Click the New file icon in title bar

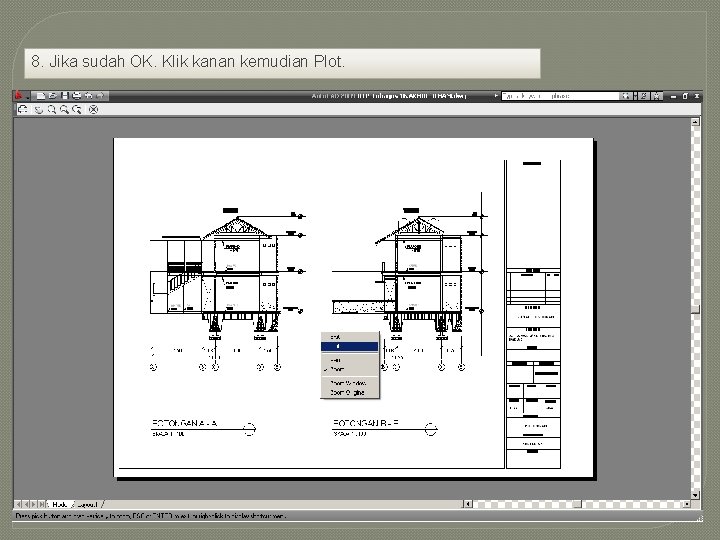pyautogui.click(x=40, y=96)
